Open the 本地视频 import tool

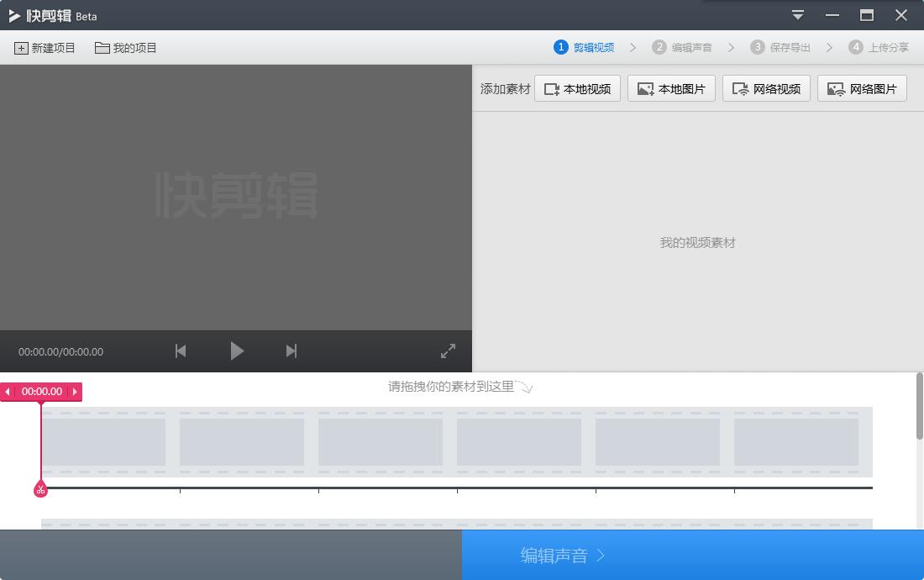click(x=577, y=88)
